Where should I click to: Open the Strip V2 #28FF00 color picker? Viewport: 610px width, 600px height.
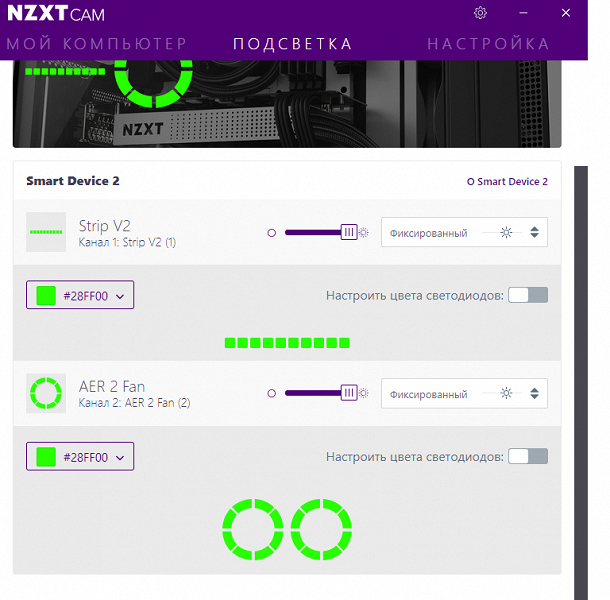[x=80, y=295]
